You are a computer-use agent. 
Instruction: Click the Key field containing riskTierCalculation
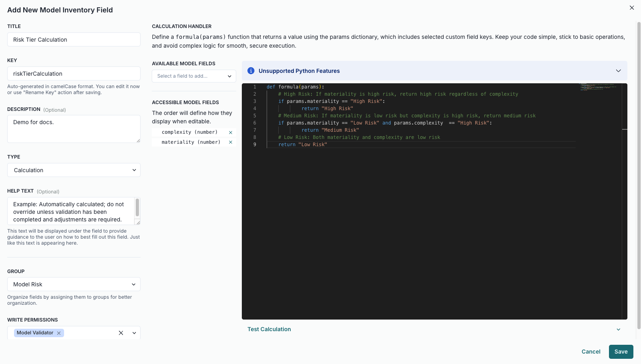coord(74,74)
